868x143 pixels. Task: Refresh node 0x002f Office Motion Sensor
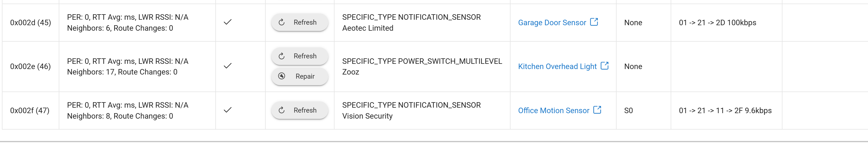pyautogui.click(x=299, y=110)
